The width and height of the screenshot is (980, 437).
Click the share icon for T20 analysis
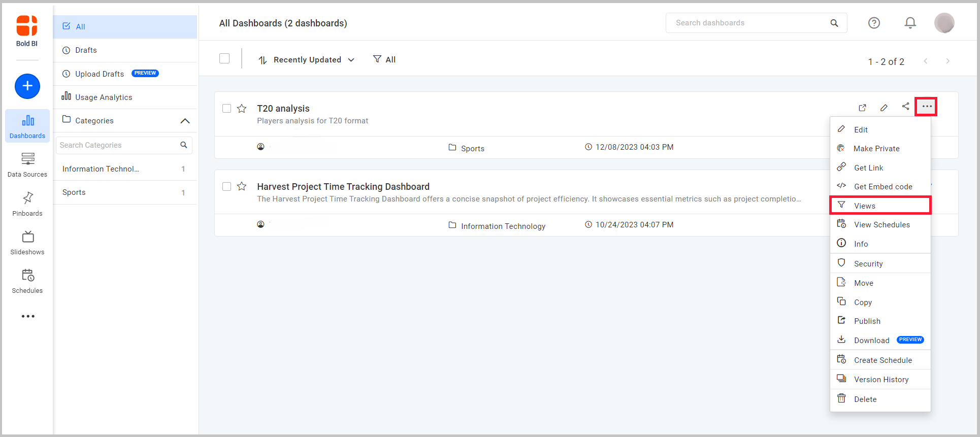905,107
